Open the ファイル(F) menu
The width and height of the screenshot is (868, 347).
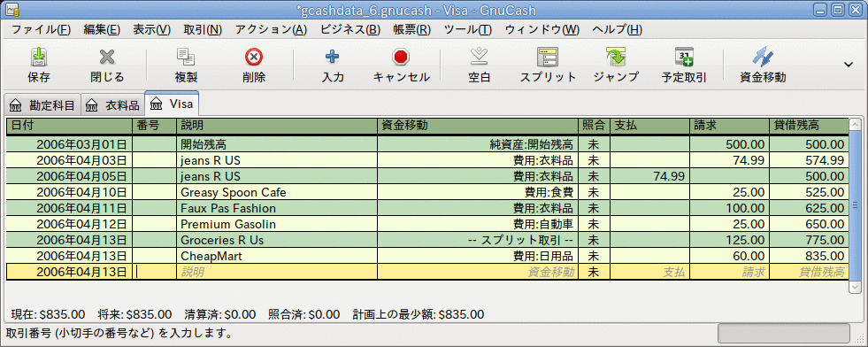[41, 30]
